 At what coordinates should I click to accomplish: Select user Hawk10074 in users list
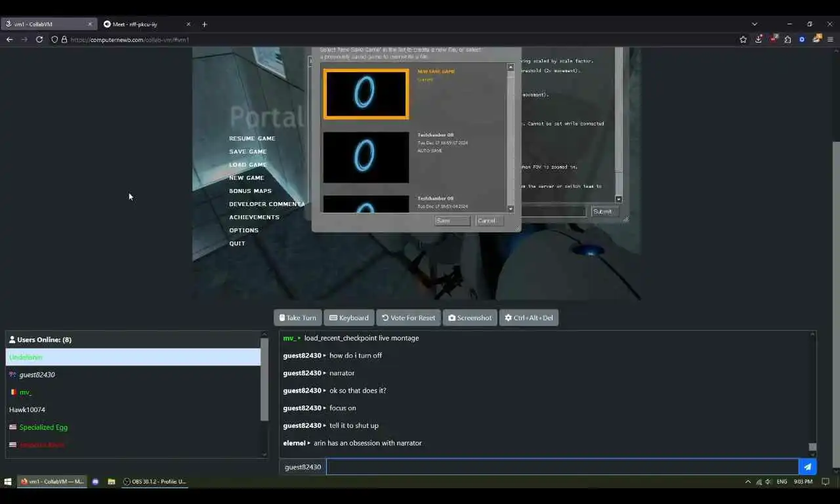pyautogui.click(x=133, y=409)
